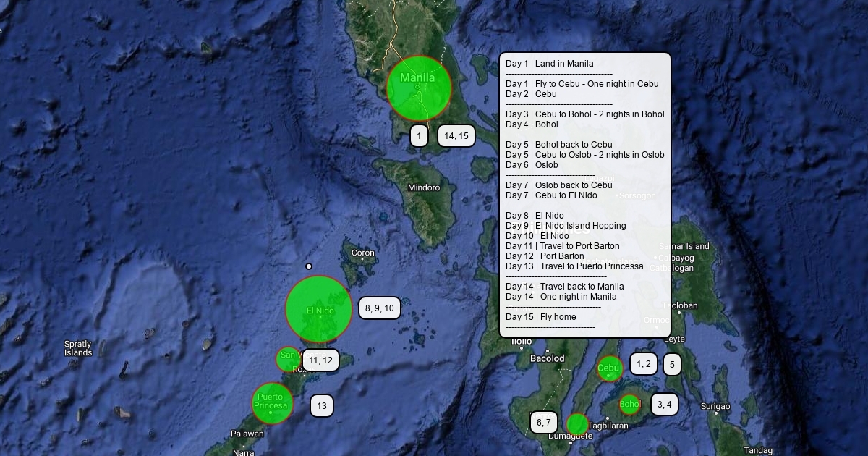Select the "Day 15 | Fly home" itinerary entry
This screenshot has width=868, height=456.
540,317
